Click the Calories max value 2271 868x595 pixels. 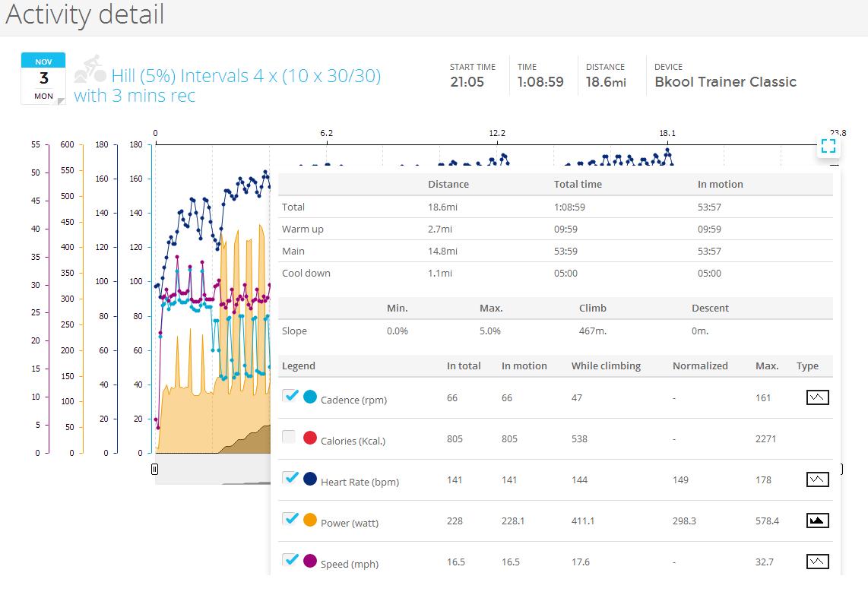click(765, 439)
